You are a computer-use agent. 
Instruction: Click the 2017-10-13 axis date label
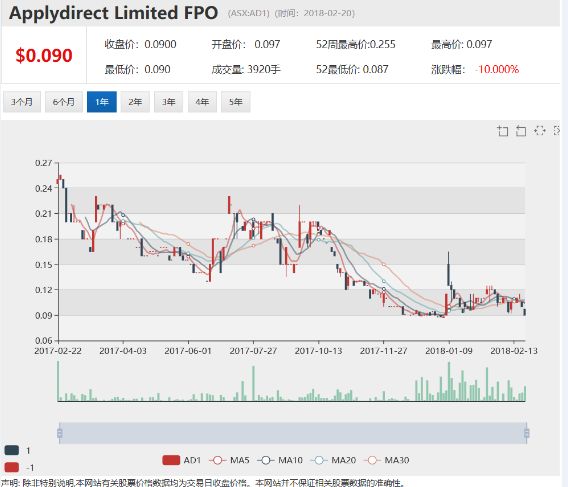coord(318,351)
